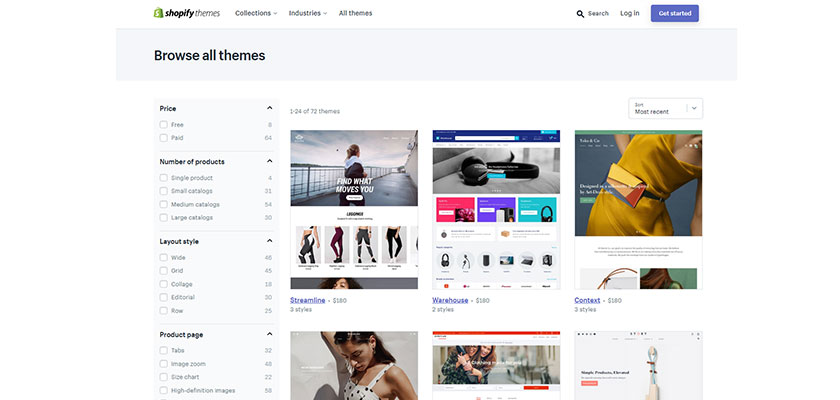Click the Streamline theme preview thumbnail
The image size is (840, 400).
354,209
